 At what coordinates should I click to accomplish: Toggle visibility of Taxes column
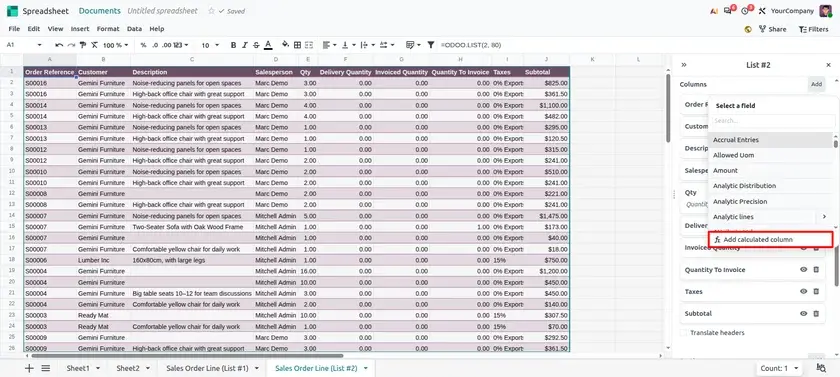coord(804,291)
